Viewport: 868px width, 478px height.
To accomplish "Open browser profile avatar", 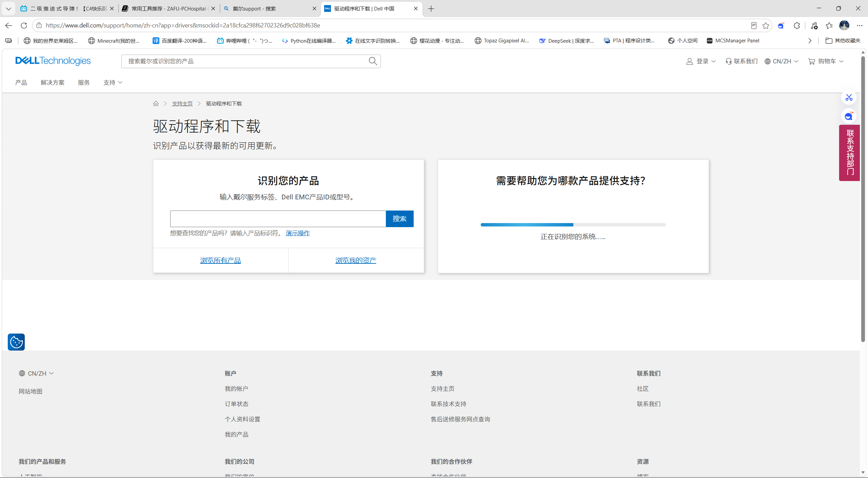I will click(x=844, y=25).
